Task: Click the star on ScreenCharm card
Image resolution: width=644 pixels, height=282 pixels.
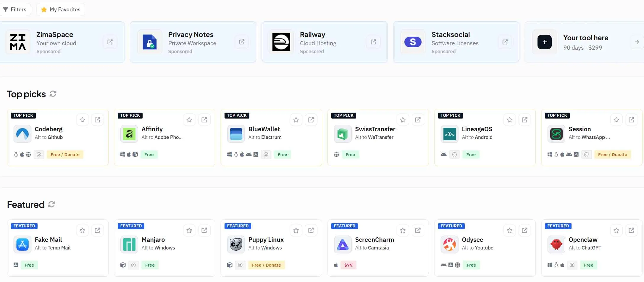Action: (x=403, y=230)
